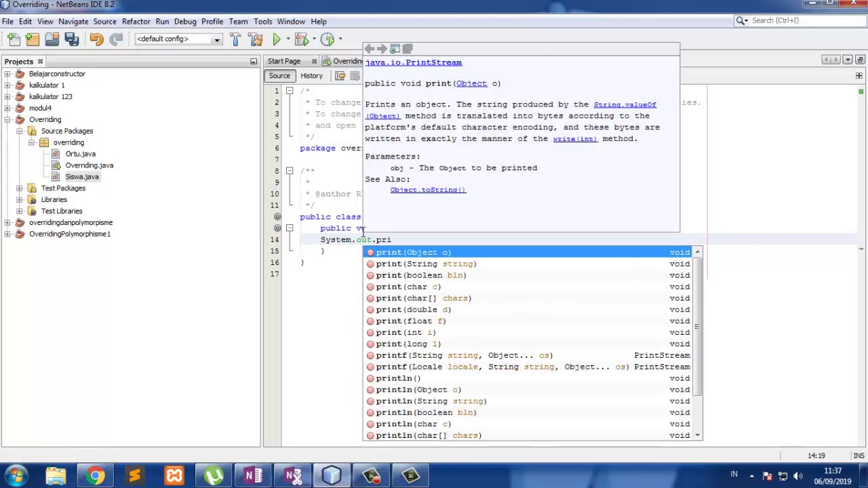Toggle History editor view
868x488 pixels.
pyautogui.click(x=311, y=76)
